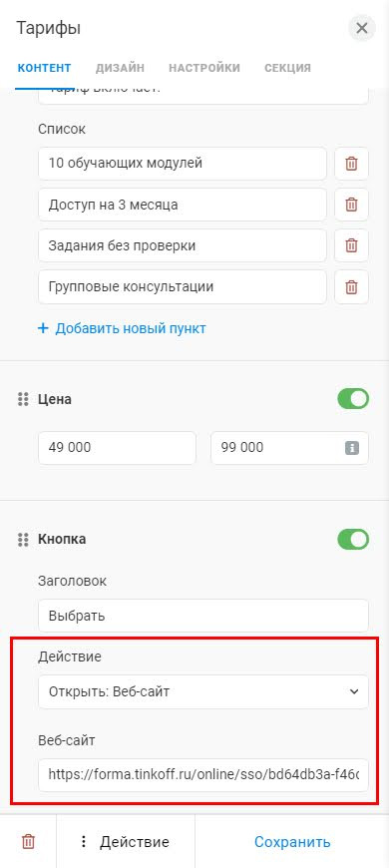Screen dimensions: 389x868
Task: Switch to the Настройки tab
Action: (x=204, y=68)
